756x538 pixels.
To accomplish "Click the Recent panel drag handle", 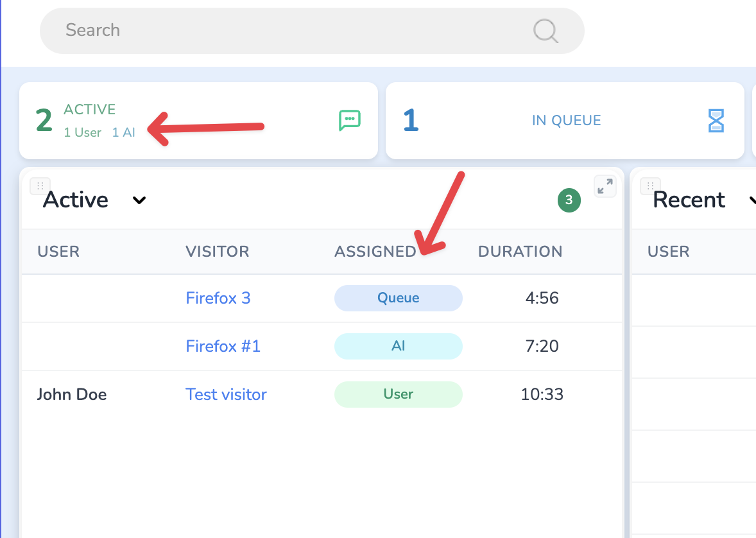I will (x=650, y=186).
